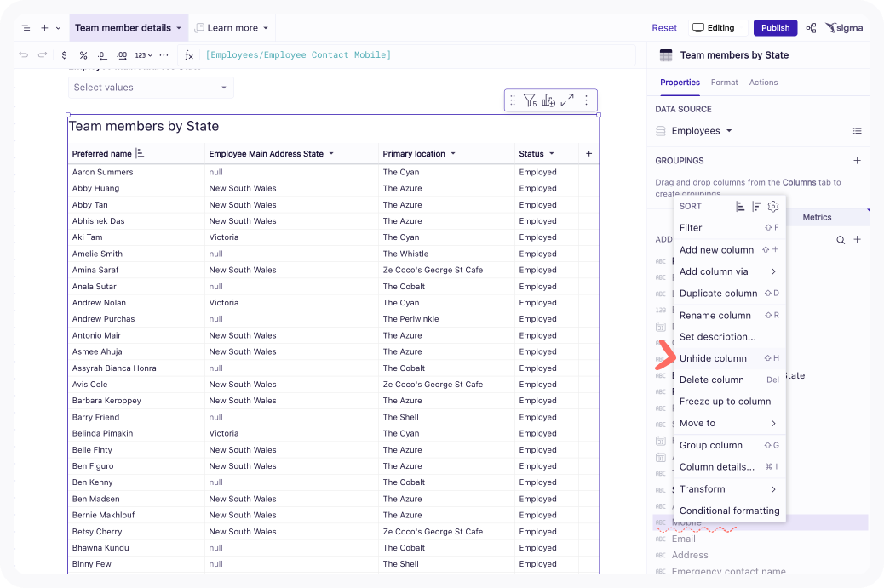Increase decimal places icon
The width and height of the screenshot is (884, 588).
(x=121, y=55)
